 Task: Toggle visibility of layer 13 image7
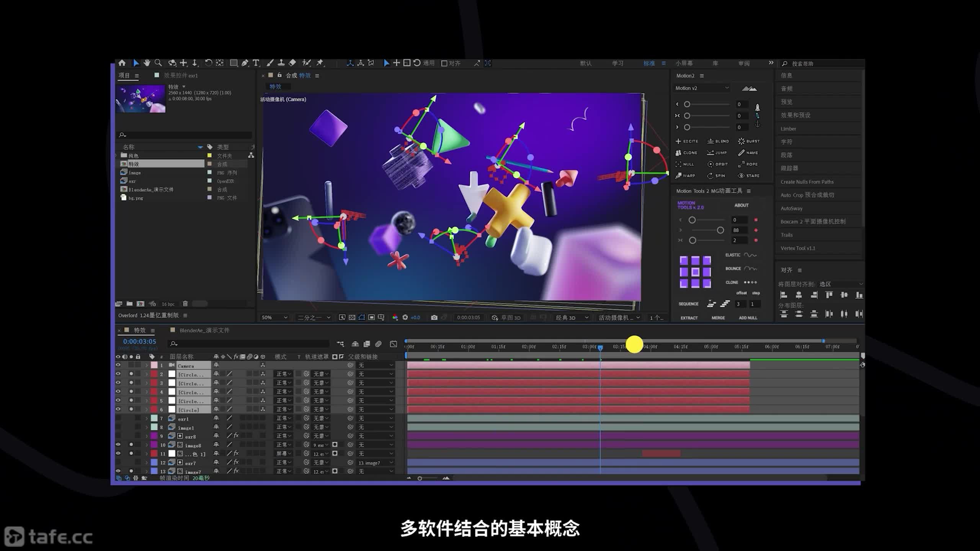[x=118, y=471]
